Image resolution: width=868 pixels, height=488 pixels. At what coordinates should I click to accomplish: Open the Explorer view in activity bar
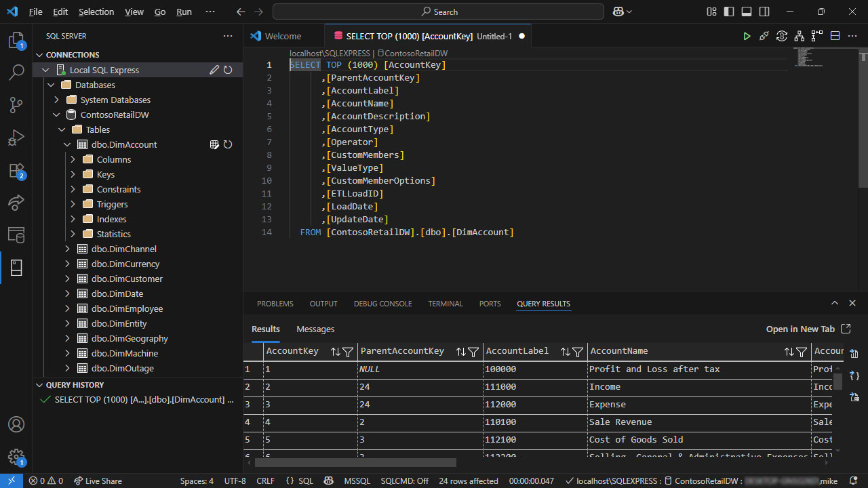point(16,41)
